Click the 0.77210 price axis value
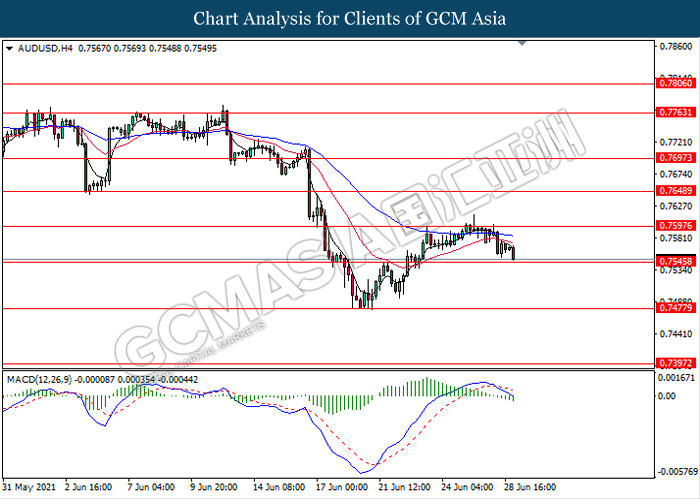The image size is (700, 500). pyautogui.click(x=676, y=142)
